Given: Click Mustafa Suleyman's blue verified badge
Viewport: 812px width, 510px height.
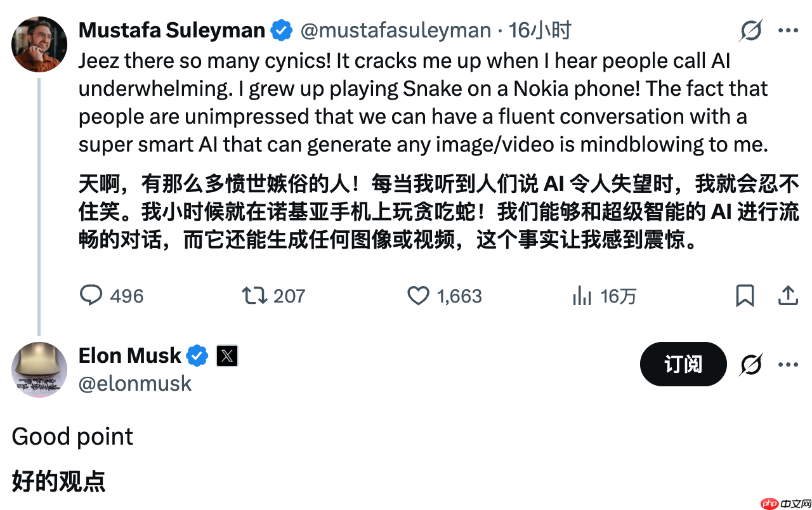Looking at the screenshot, I should [x=281, y=30].
